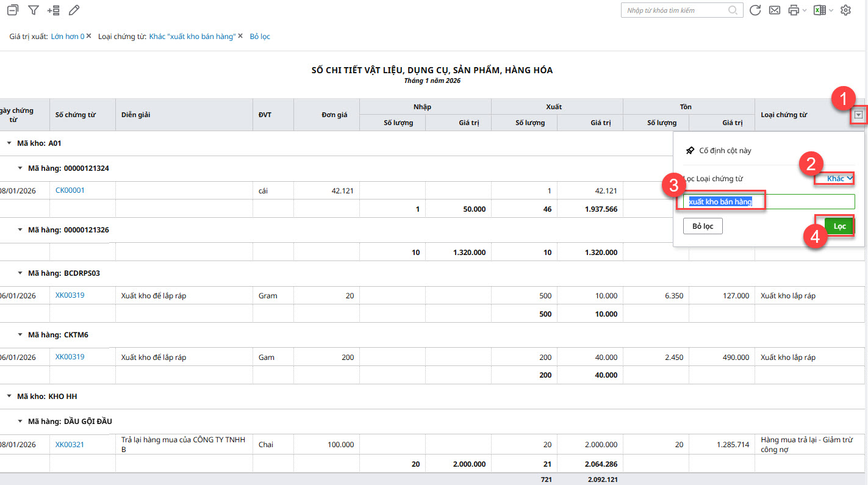Collapse the 'Mã kho: KHO HH' group
Screen dimensions: 868x485
click(x=9, y=397)
